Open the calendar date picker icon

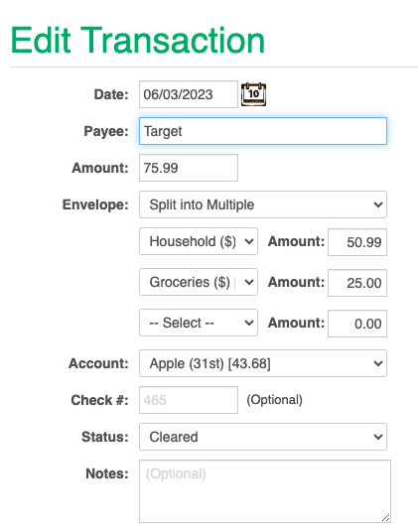(x=253, y=94)
